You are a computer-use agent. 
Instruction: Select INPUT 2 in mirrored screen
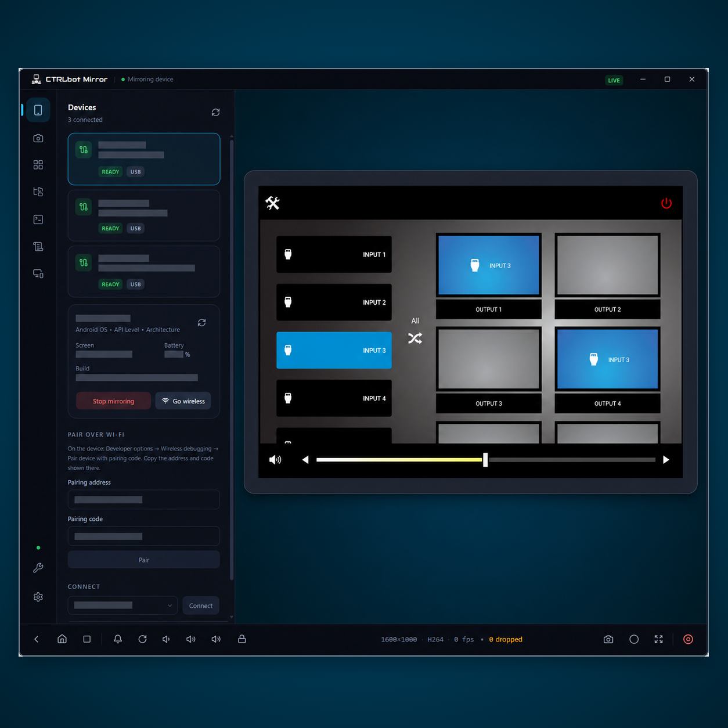(334, 302)
